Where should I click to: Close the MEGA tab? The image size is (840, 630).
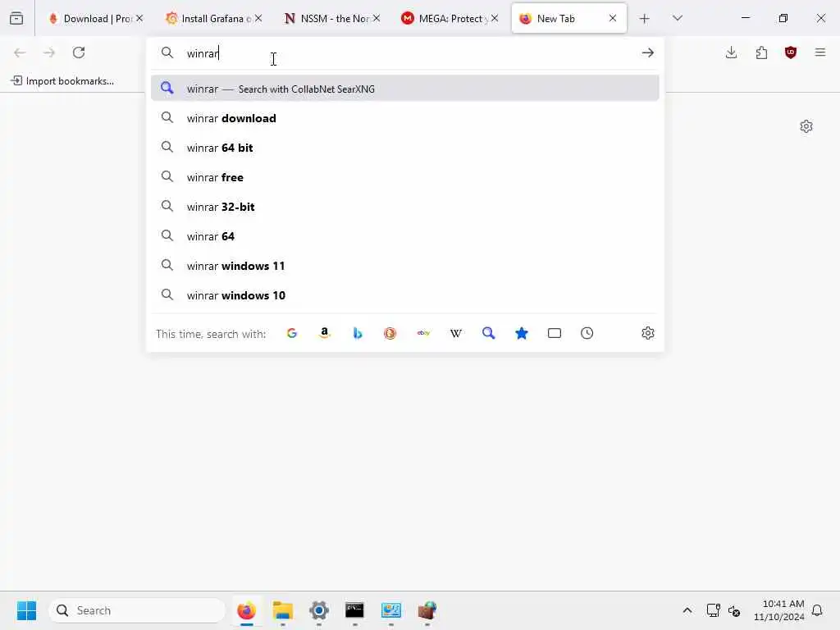tap(495, 18)
